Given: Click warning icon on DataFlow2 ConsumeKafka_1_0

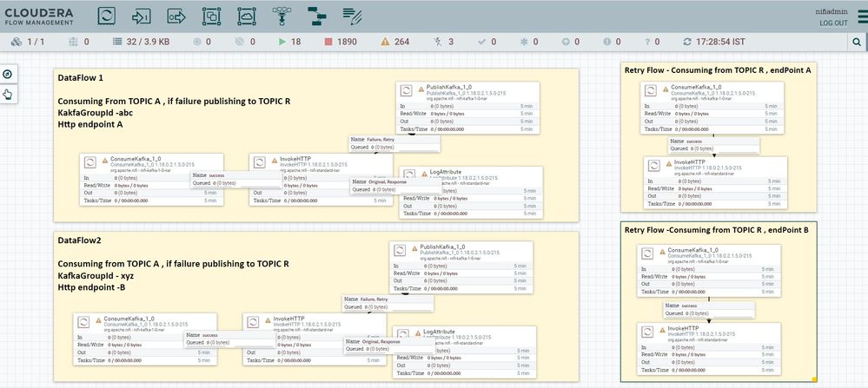Looking at the screenshot, I should (x=98, y=320).
